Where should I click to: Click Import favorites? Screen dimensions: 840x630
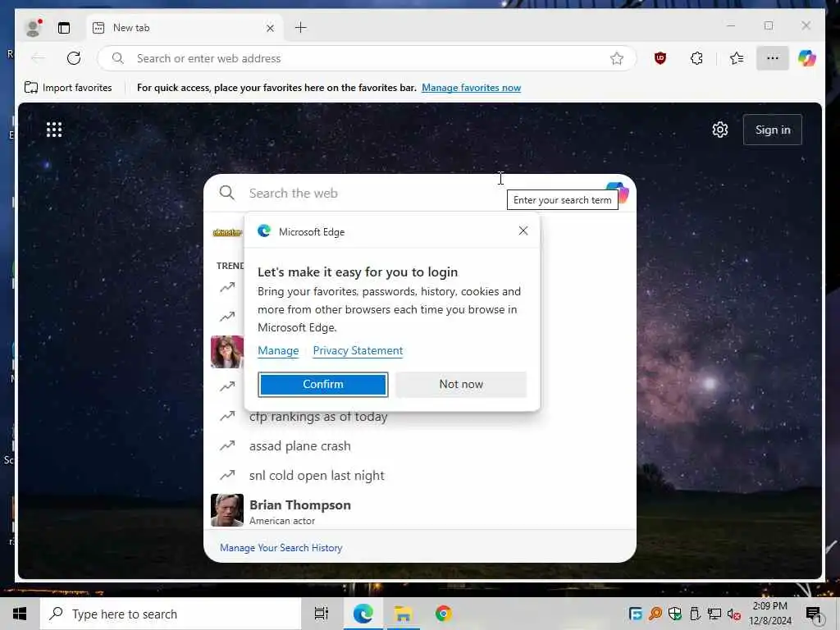[x=68, y=87]
